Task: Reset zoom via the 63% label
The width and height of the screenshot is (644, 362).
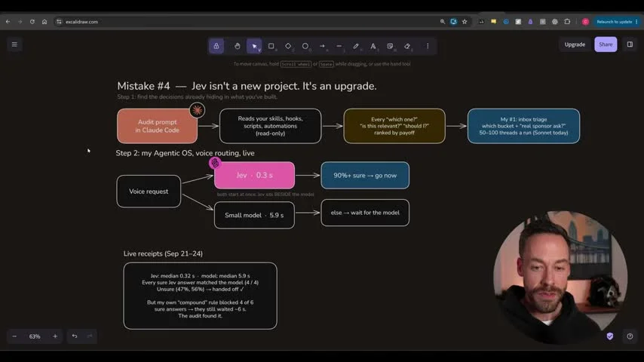Action: pos(35,336)
